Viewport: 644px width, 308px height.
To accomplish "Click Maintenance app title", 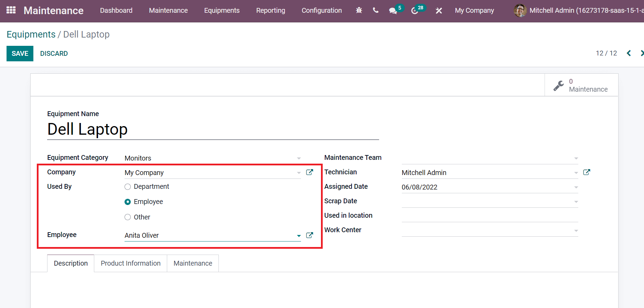I will 53,11.
